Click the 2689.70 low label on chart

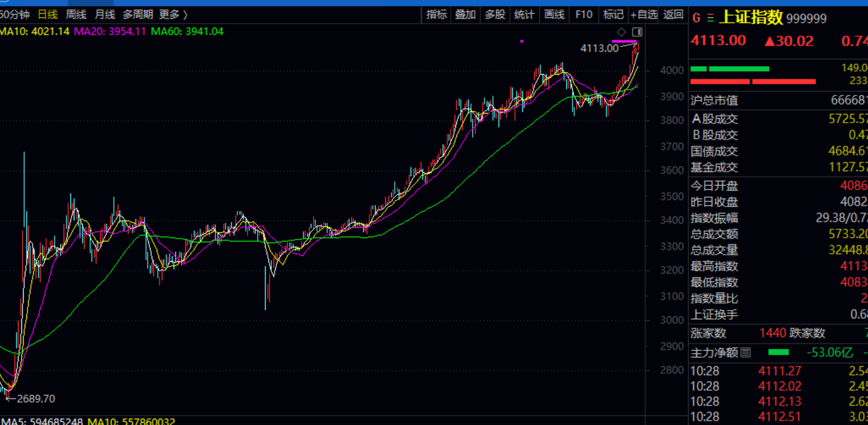click(36, 399)
